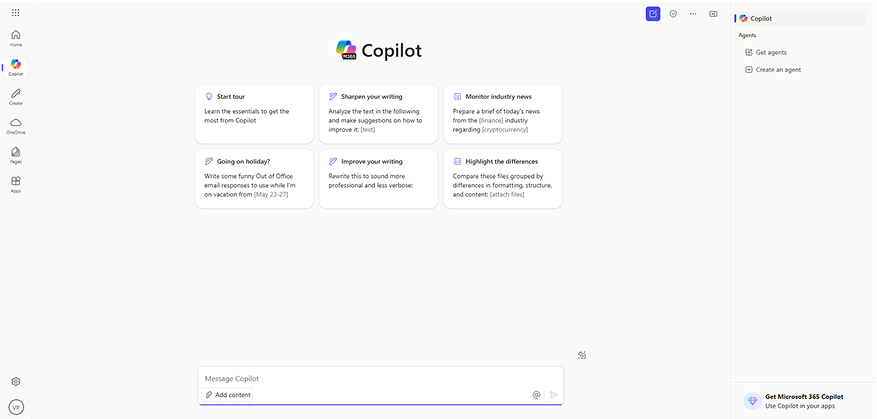The image size is (877, 419).
Task: Select the Going on holiday? prompt
Action: [x=254, y=179]
